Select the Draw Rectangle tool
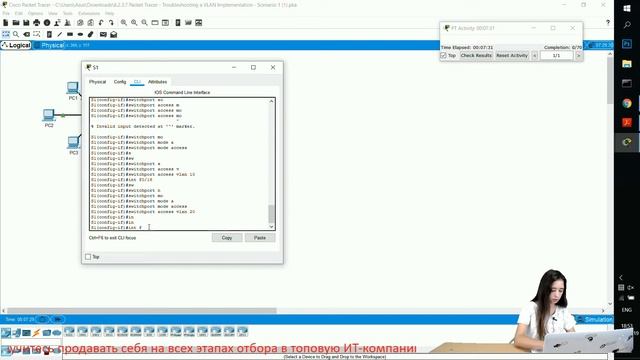 [x=70, y=34]
